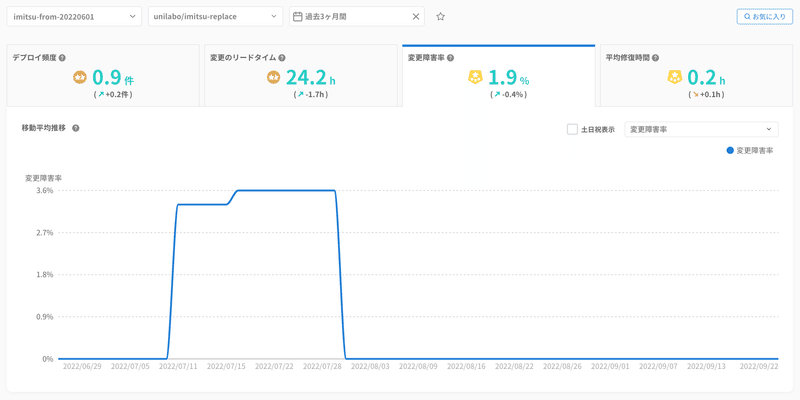Viewport: 800px width, 400px height.
Task: Clear the 過去3ヶ月間 date range
Action: [415, 16]
